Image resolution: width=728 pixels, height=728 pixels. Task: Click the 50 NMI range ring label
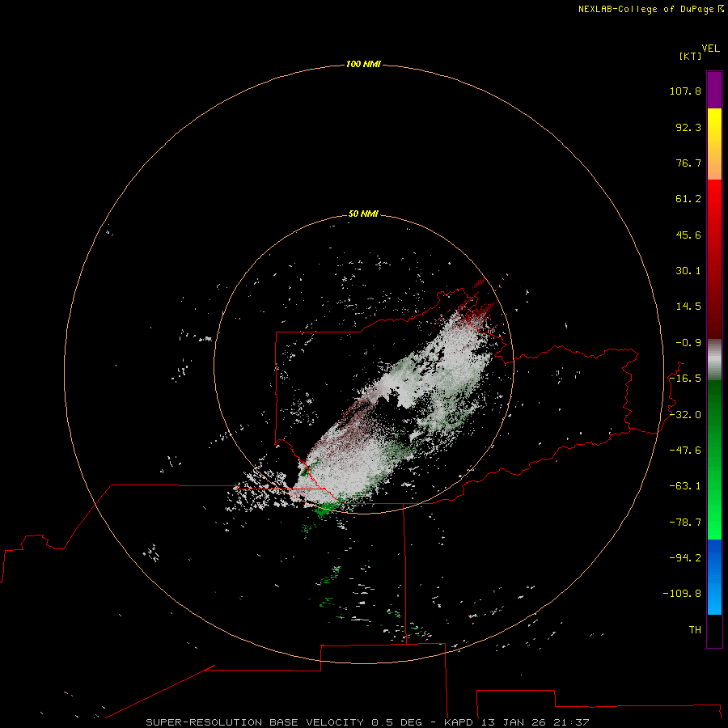pos(363,214)
